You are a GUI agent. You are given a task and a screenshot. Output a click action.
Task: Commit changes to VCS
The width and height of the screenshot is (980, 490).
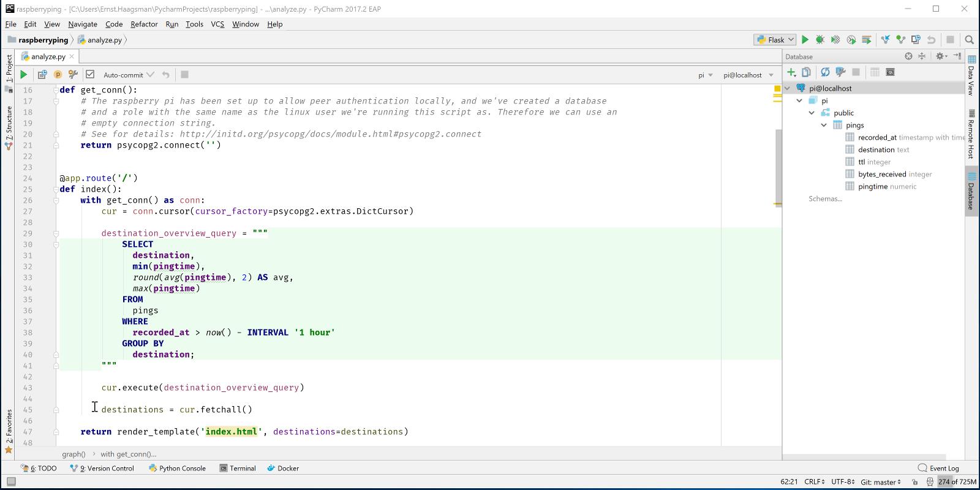[x=900, y=40]
